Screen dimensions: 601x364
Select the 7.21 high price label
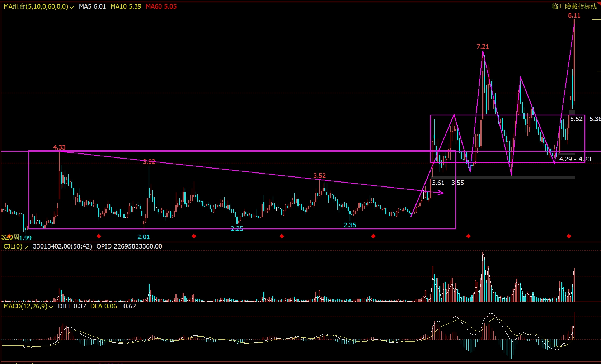pyautogui.click(x=483, y=47)
